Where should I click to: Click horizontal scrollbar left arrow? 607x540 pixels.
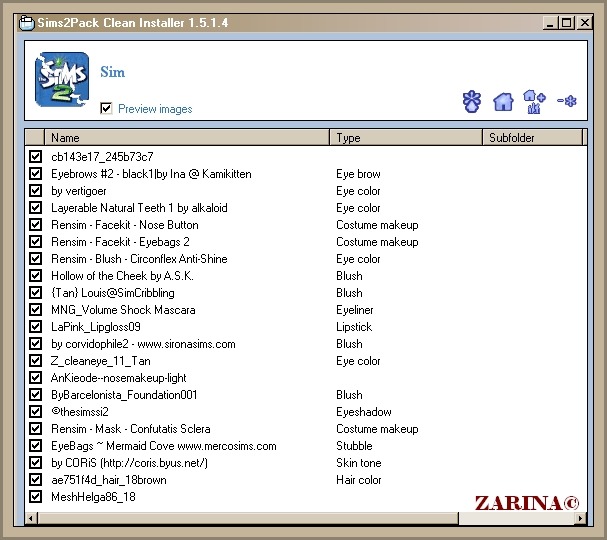click(x=31, y=518)
